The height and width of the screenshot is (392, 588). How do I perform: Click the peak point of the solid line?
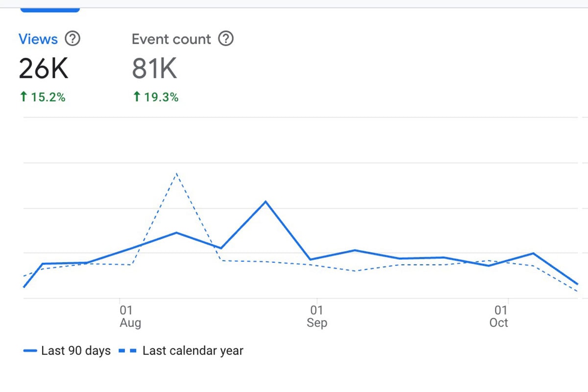tap(265, 201)
